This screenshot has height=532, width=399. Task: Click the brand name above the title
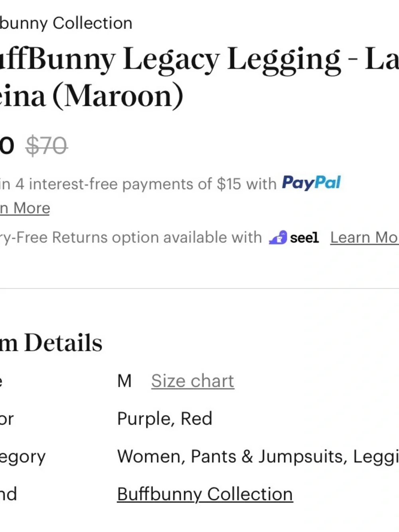[66, 23]
